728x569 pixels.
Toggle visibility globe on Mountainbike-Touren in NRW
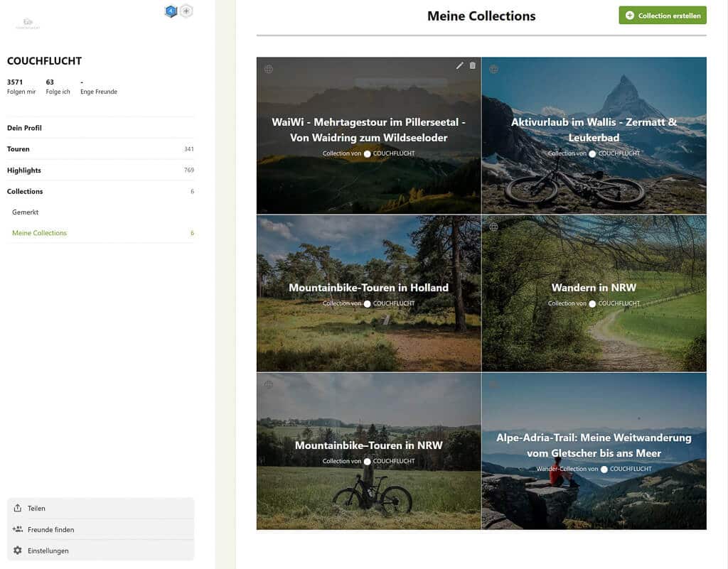click(269, 384)
